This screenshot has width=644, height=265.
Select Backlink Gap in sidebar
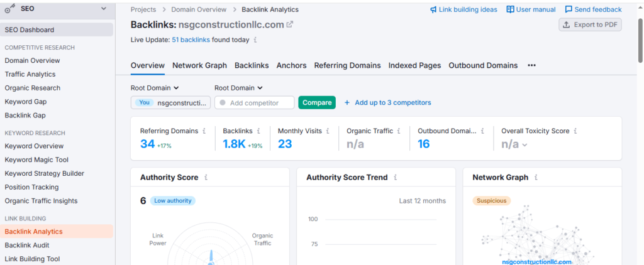pos(25,116)
